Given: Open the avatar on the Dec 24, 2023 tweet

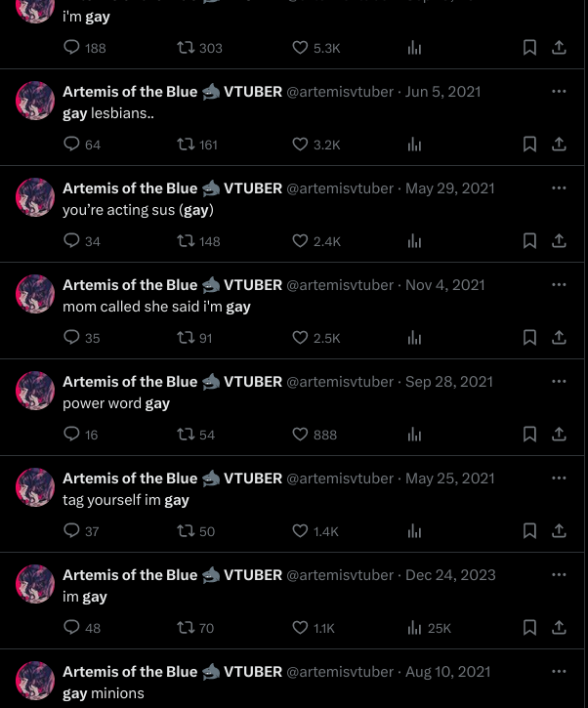Looking at the screenshot, I should click(35, 584).
